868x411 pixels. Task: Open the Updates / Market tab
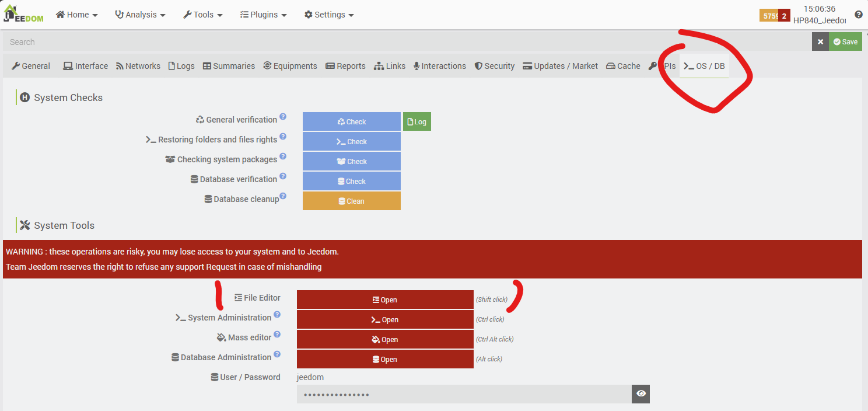coord(560,66)
